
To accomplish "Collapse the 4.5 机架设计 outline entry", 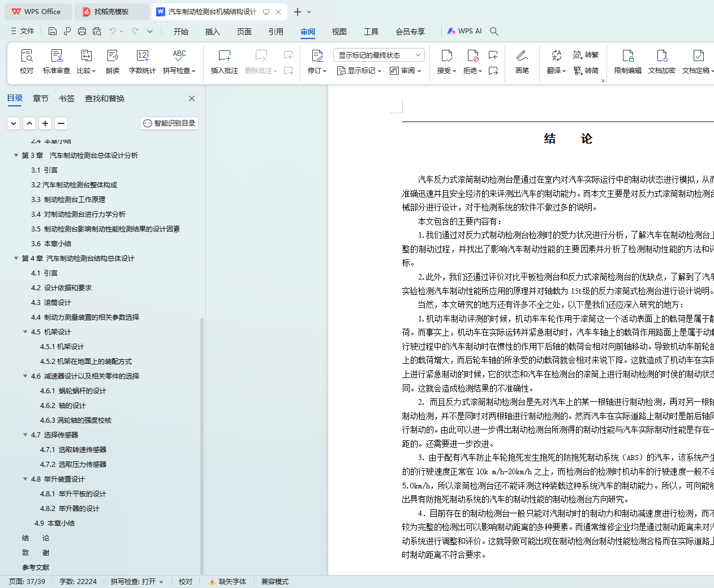I will click(x=25, y=332).
